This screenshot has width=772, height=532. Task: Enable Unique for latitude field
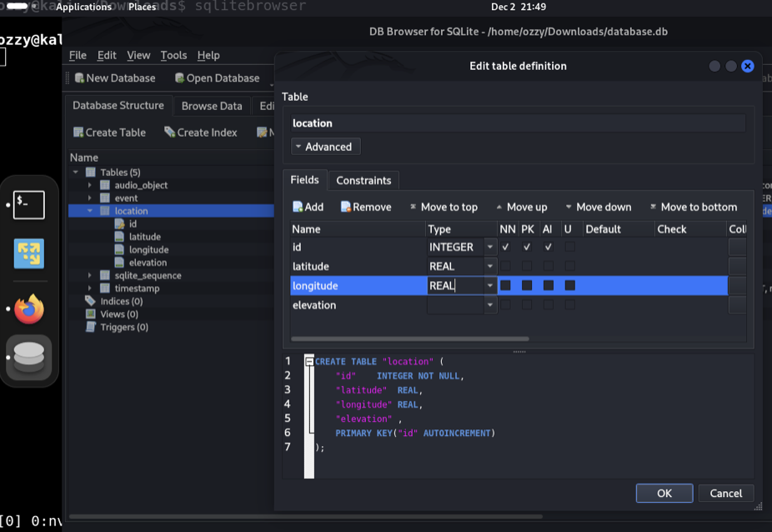pyautogui.click(x=570, y=267)
